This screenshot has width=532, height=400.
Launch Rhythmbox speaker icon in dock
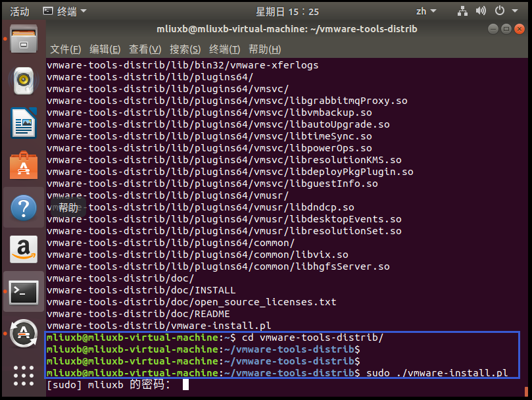click(x=24, y=81)
